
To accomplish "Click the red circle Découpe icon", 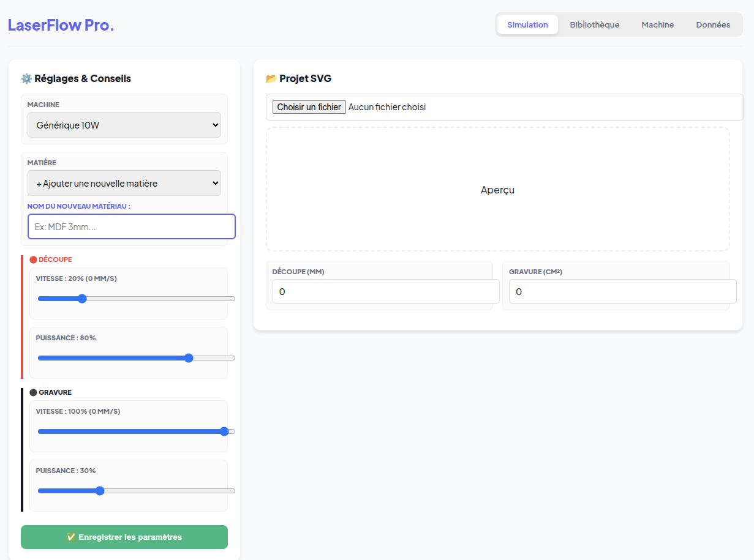I will [x=33, y=259].
